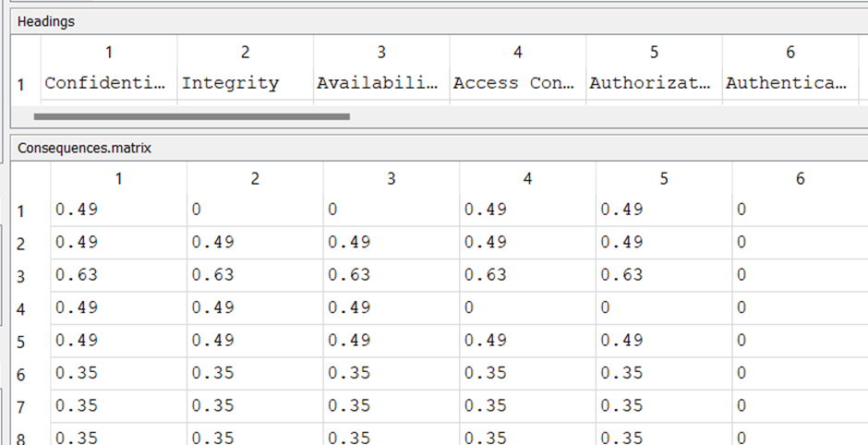Click matrix row 3, column 5 cell '0.63'
868x445 pixels.
[x=663, y=275]
